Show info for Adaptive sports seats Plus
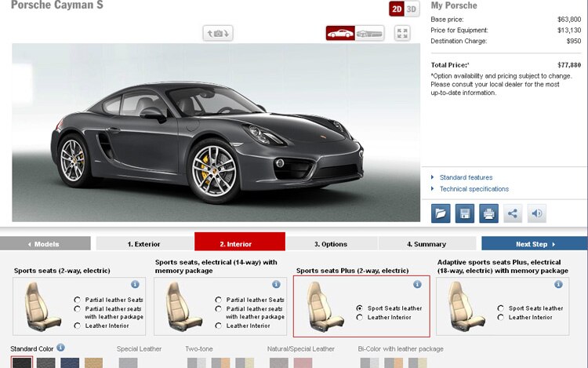Screen dimensions: 588x368 (558, 284)
